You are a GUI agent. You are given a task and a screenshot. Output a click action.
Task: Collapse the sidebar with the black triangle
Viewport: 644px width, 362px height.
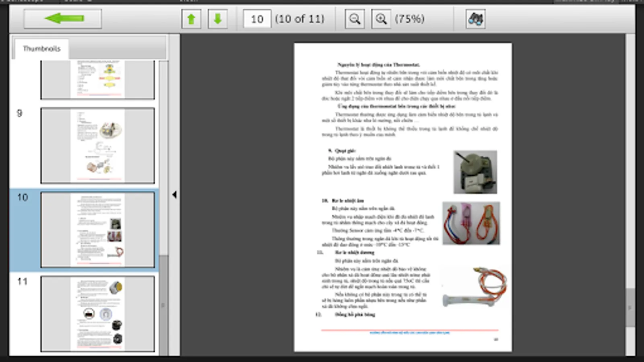tap(174, 194)
